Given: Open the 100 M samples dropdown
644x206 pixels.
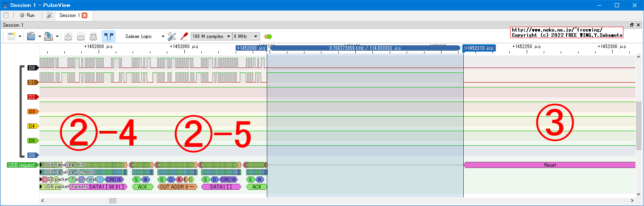Looking at the screenshot, I should point(211,36).
